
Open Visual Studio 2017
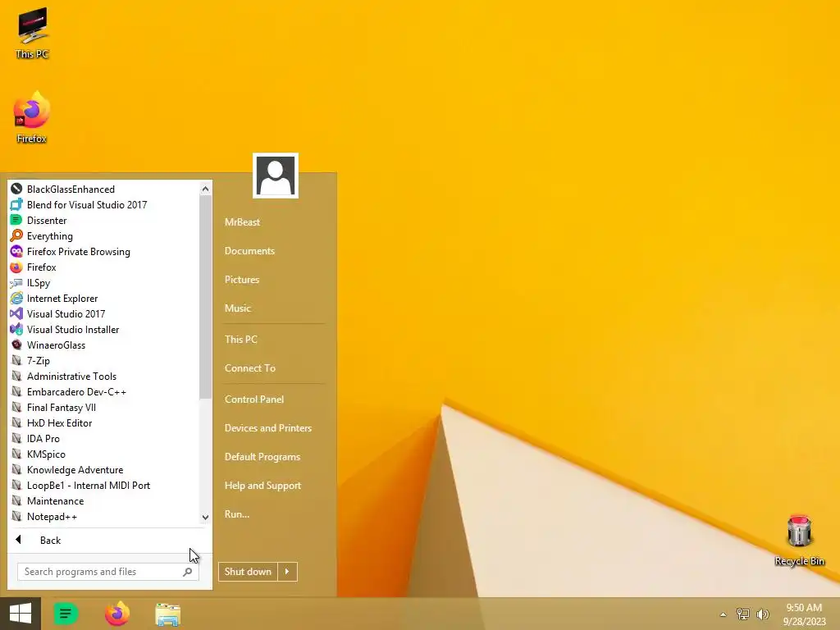58,313
